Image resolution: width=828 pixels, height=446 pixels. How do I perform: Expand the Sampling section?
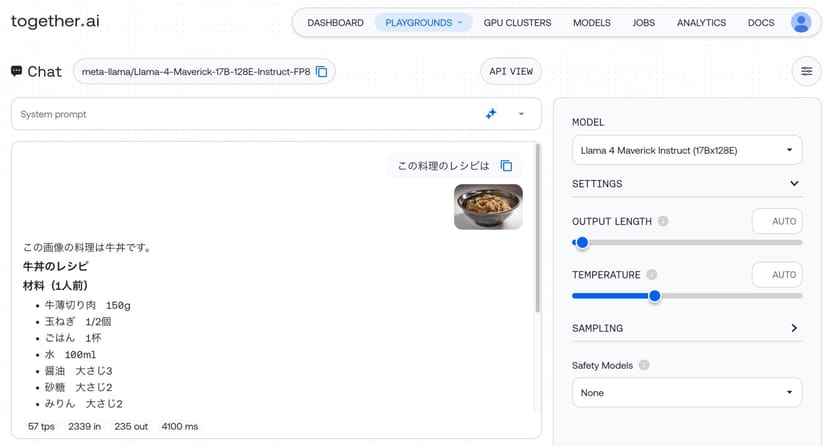(794, 328)
